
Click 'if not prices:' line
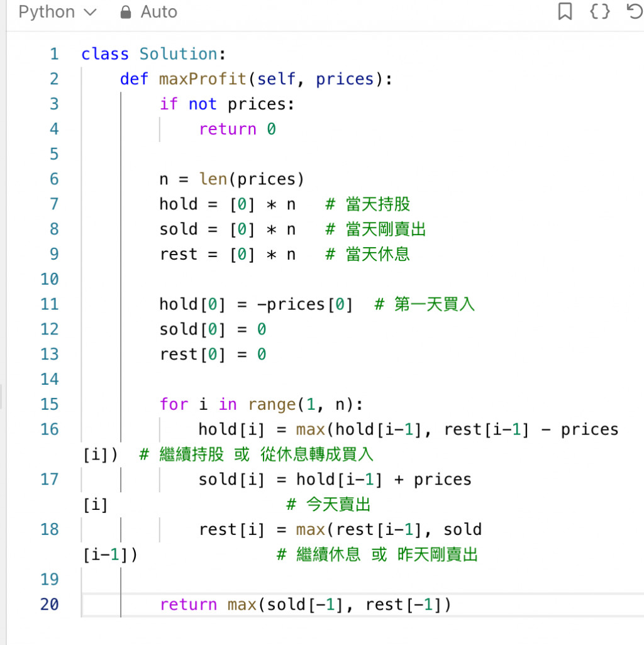click(227, 104)
